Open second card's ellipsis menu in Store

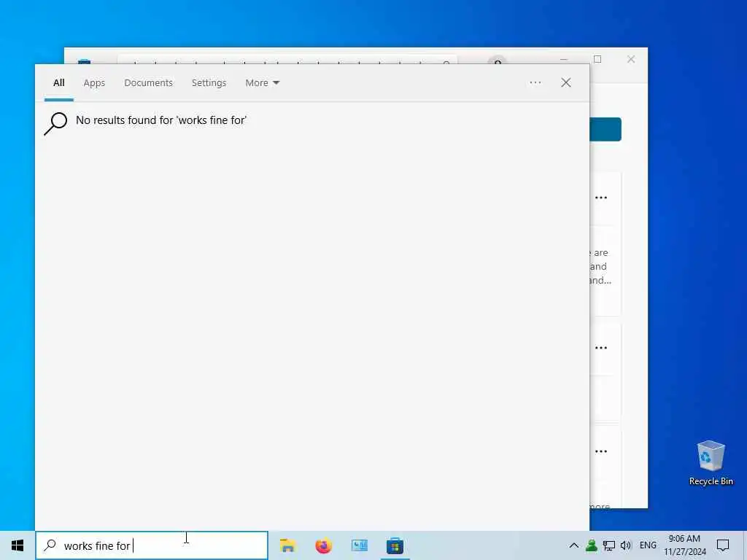coord(601,348)
